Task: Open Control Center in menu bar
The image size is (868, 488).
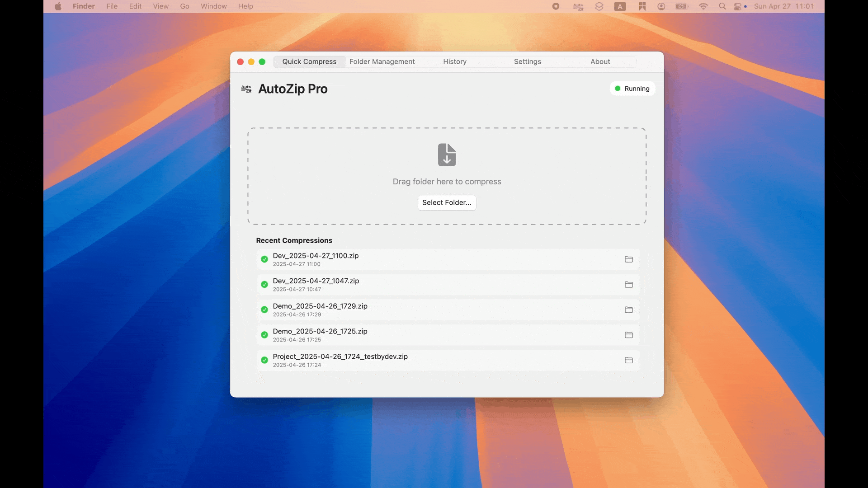Action: click(x=737, y=6)
